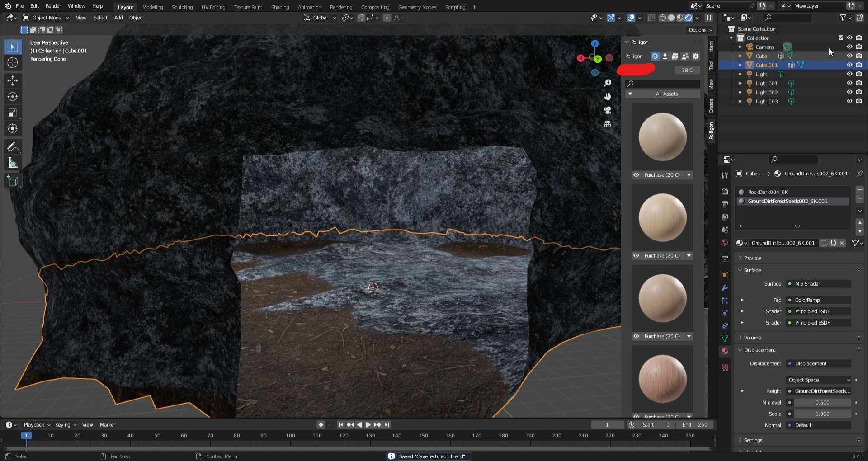
Task: Expand the Volume panel
Action: point(752,338)
